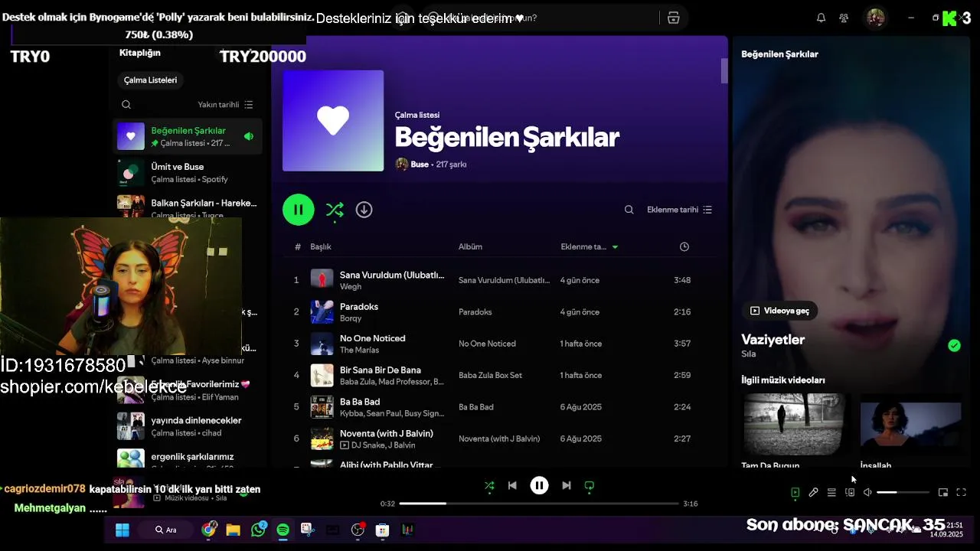This screenshot has height=551, width=980.
Task: Open the miniplayer icon
Action: 943,493
